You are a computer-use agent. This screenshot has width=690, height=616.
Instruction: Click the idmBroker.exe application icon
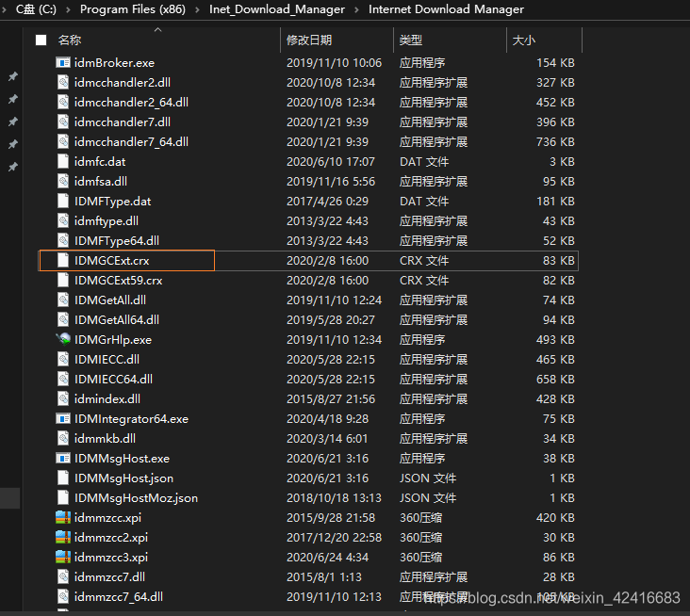pos(63,63)
